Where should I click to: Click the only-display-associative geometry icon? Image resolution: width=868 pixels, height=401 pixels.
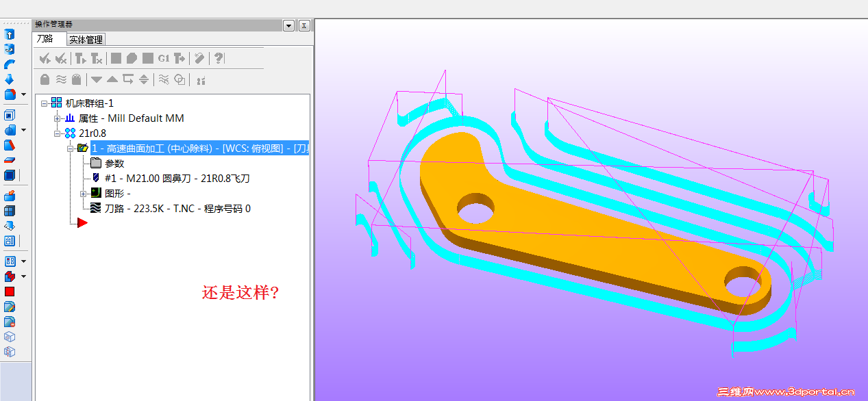click(180, 79)
